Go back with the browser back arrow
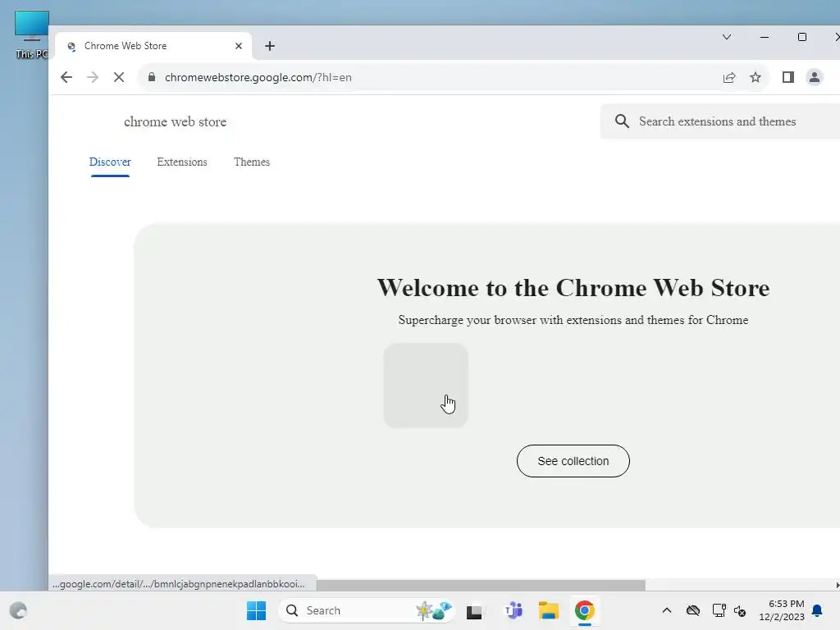840x630 pixels. pos(66,77)
